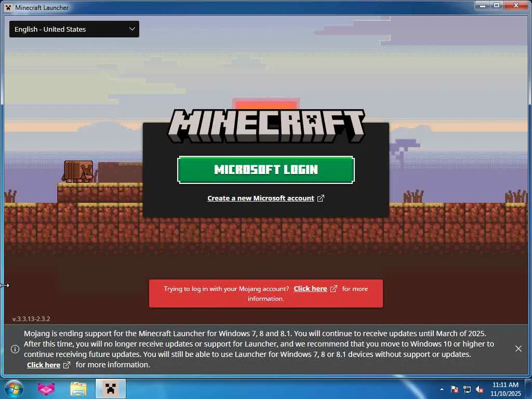Maximize the Minecraft Launcher window
The height and width of the screenshot is (399, 532).
pos(497,5)
